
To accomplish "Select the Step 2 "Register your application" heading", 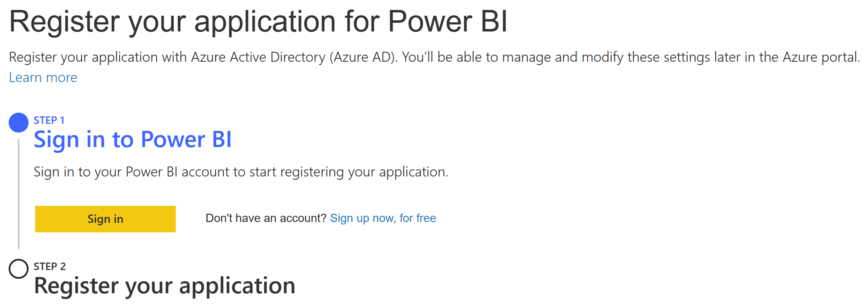I will click(164, 286).
